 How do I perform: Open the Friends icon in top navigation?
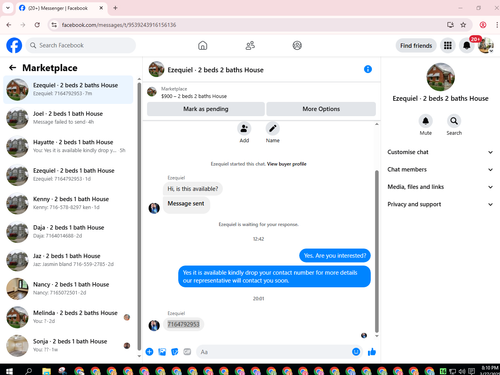click(x=250, y=45)
